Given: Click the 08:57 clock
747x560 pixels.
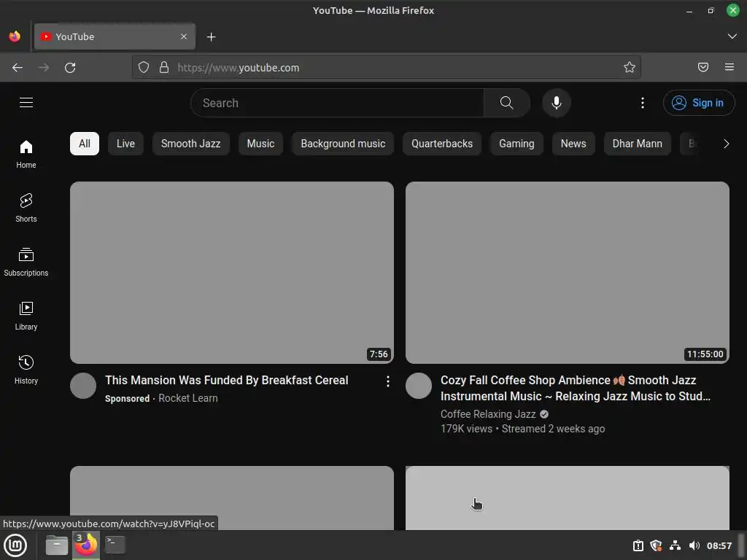Looking at the screenshot, I should [719, 545].
